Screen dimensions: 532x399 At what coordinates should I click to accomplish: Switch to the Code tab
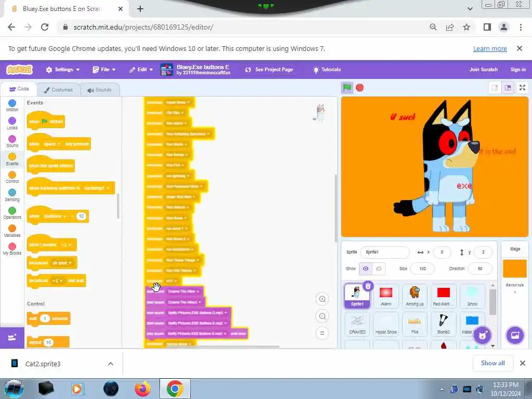[x=19, y=89]
